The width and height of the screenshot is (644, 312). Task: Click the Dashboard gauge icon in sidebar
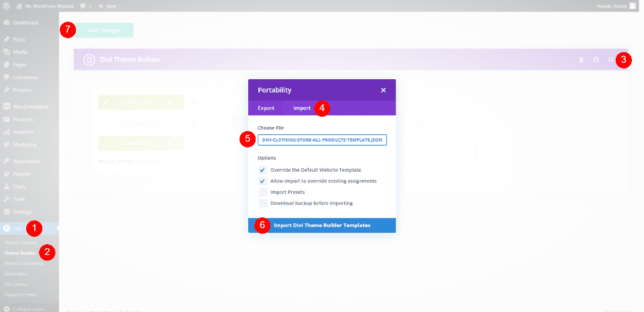(7, 23)
